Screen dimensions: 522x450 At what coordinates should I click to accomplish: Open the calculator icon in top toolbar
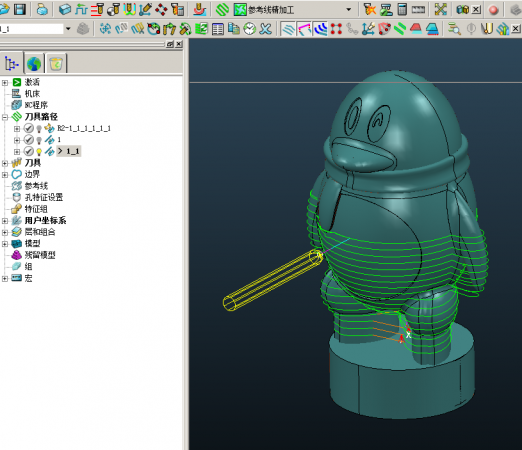point(402,9)
